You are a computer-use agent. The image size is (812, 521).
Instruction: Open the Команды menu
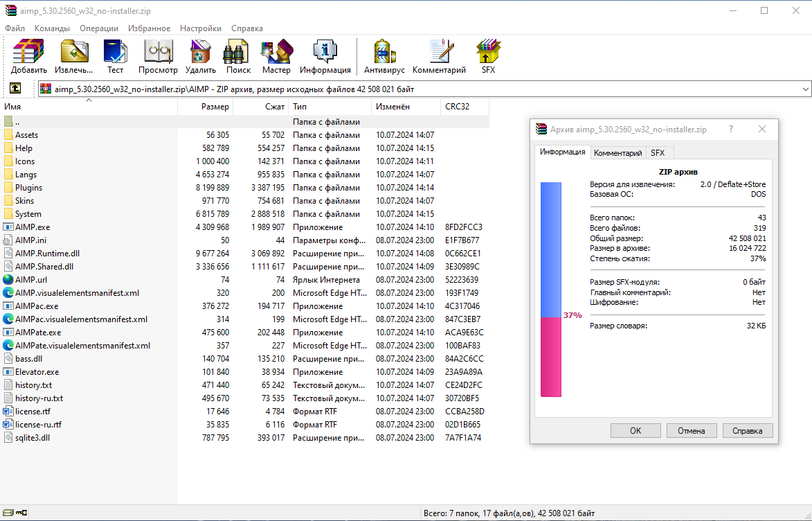53,28
